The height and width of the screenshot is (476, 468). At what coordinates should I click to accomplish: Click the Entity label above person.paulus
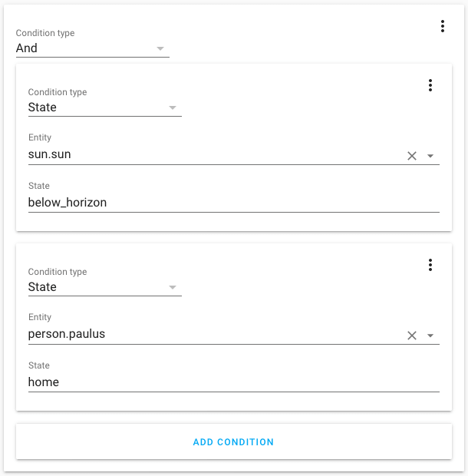click(x=40, y=317)
